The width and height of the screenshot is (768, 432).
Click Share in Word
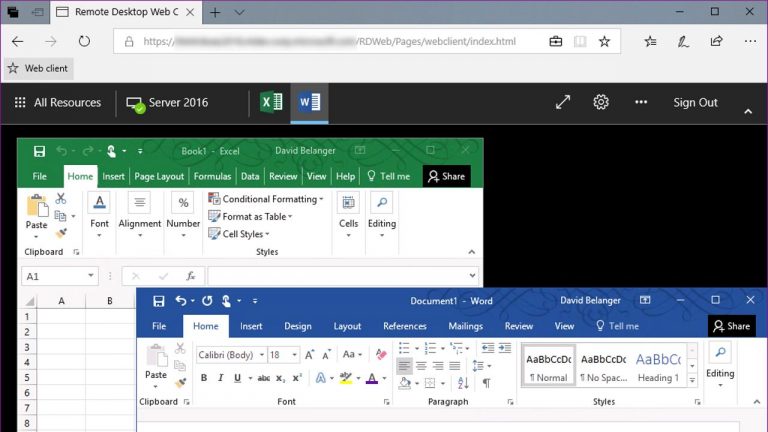click(732, 326)
